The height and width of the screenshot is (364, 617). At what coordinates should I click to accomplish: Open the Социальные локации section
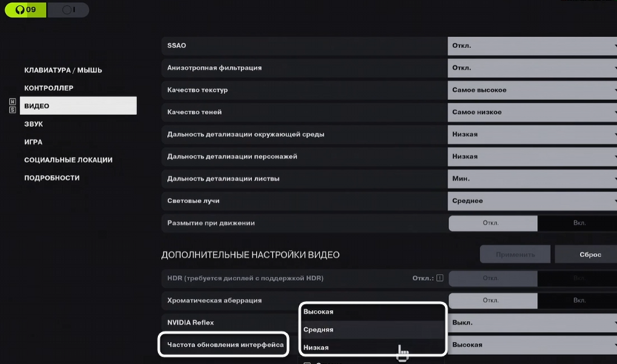click(68, 160)
